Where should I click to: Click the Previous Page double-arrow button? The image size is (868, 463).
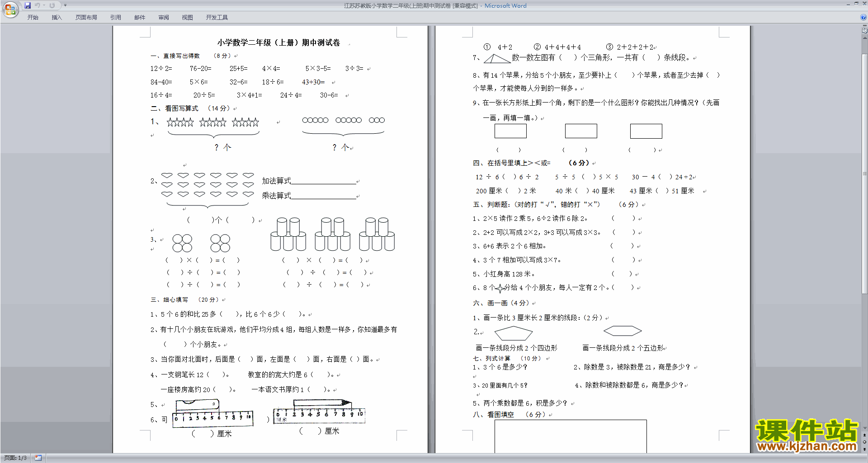865,435
